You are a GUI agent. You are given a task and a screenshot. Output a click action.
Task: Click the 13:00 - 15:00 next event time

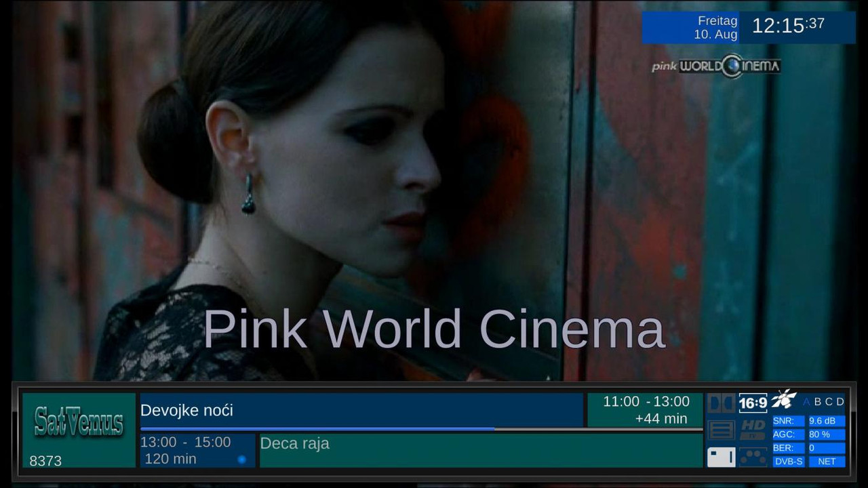tap(186, 442)
